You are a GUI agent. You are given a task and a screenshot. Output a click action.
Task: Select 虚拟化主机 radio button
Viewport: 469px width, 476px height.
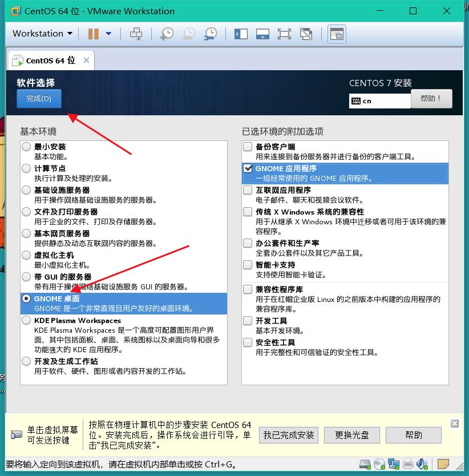(26, 255)
